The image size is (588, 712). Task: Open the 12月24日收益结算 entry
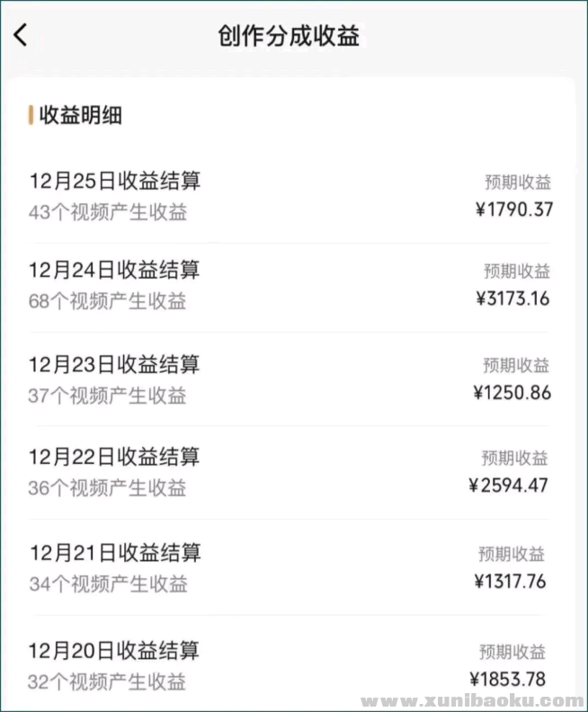coord(115,270)
